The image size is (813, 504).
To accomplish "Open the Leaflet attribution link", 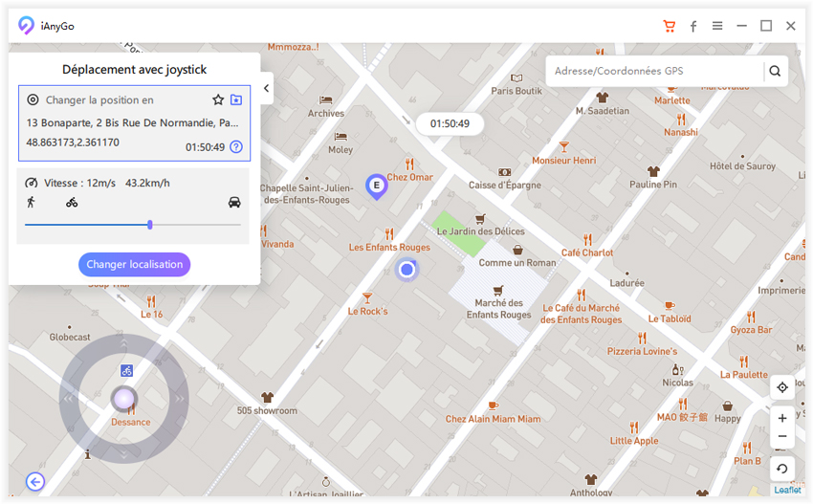I will [x=787, y=490].
